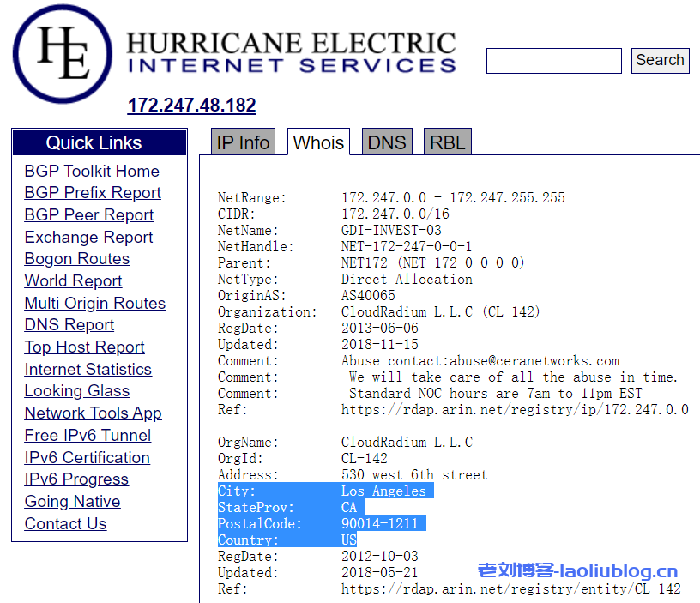The height and width of the screenshot is (603, 700).
Task: Open BGP Toolkit Home link
Action: coord(92,171)
